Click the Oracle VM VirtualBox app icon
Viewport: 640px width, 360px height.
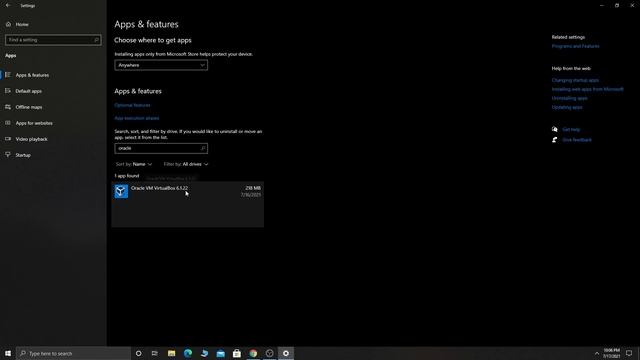pyautogui.click(x=121, y=191)
